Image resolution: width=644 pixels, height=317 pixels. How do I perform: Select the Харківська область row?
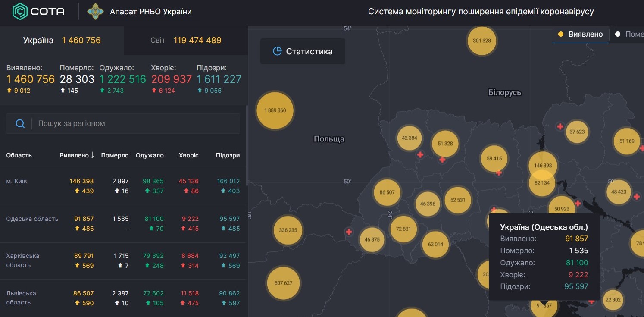(123, 261)
